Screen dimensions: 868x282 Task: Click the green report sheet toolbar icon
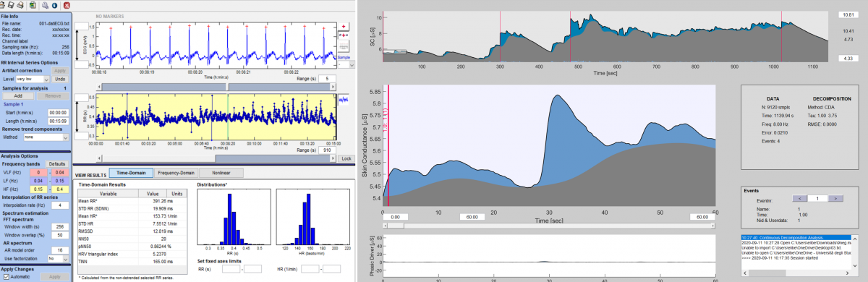point(33,4)
